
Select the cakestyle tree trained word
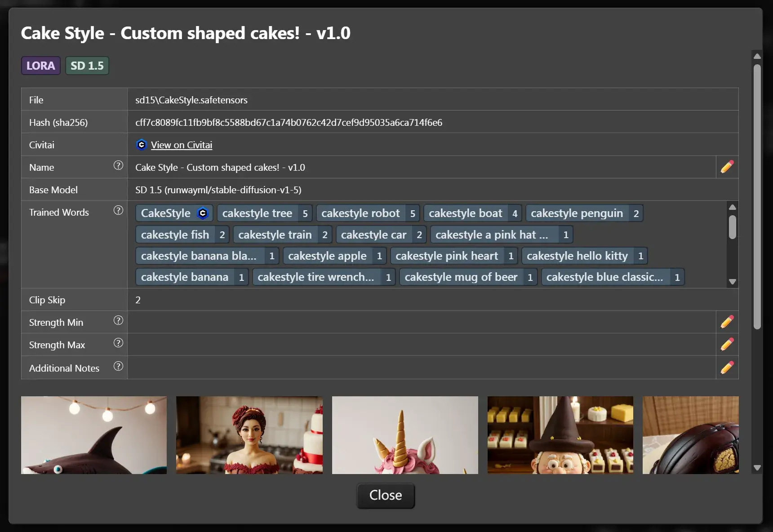coord(265,213)
